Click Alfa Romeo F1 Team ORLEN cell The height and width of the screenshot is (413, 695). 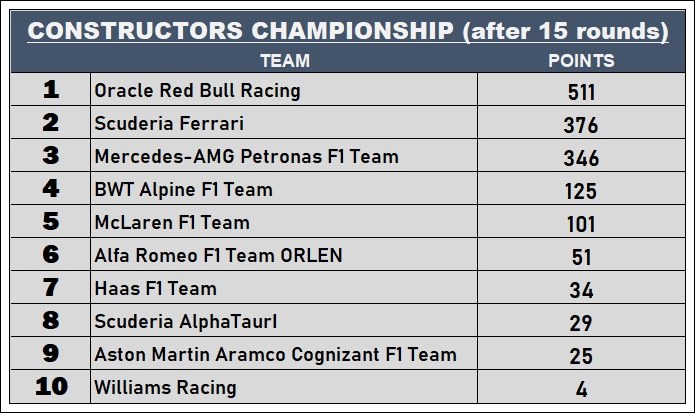(x=284, y=254)
